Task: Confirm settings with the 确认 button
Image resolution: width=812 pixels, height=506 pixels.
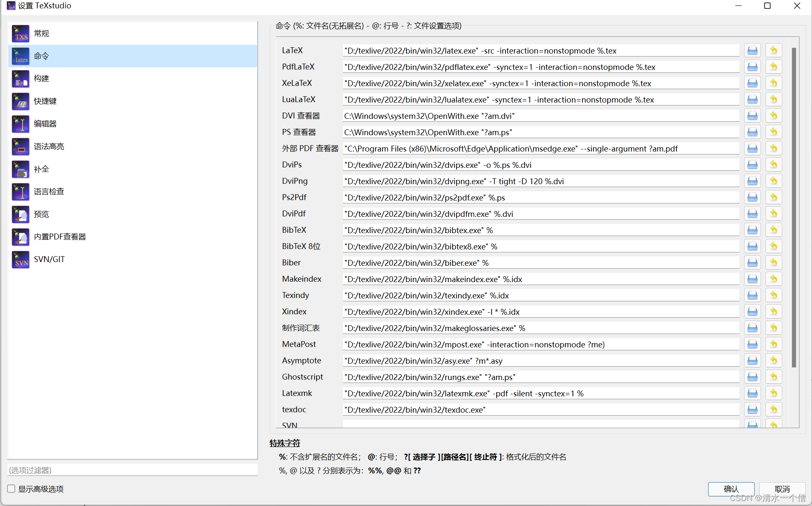Action: pos(731,489)
